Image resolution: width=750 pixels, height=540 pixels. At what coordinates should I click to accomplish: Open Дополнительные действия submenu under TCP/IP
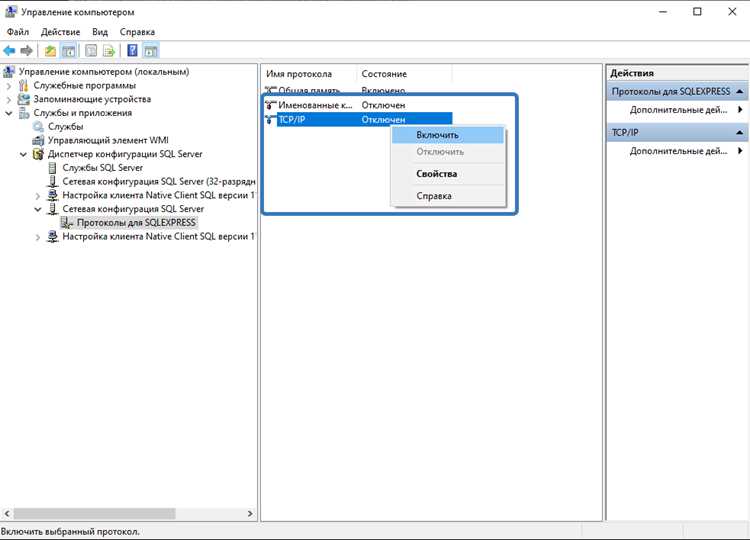coord(678,151)
